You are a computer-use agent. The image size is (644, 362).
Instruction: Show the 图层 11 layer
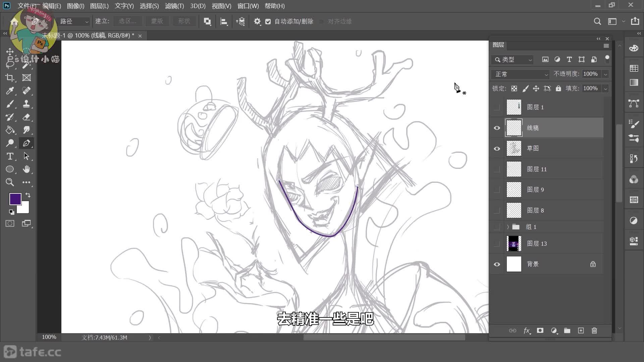(497, 169)
